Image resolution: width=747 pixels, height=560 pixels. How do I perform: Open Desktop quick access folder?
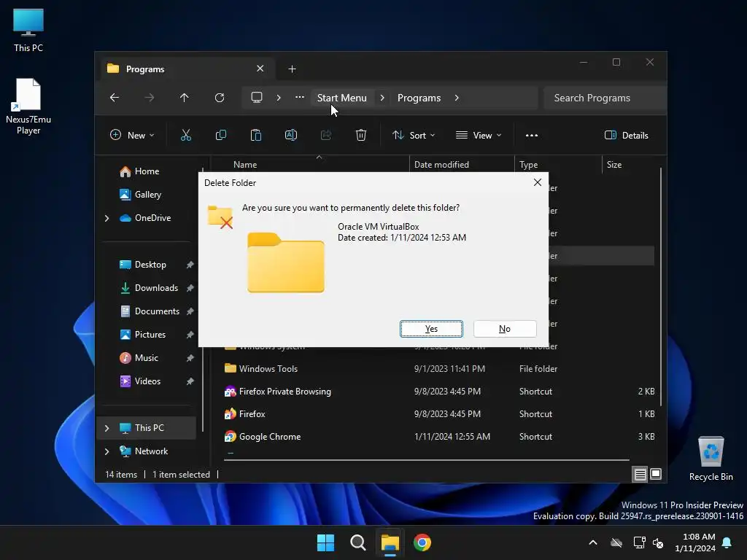150,264
